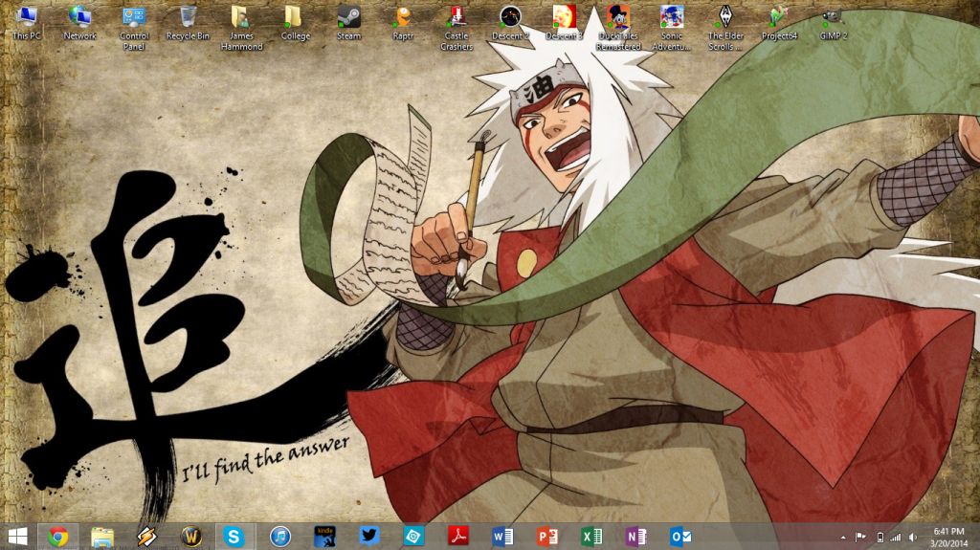Switch to Skype in the taskbar

[235, 537]
